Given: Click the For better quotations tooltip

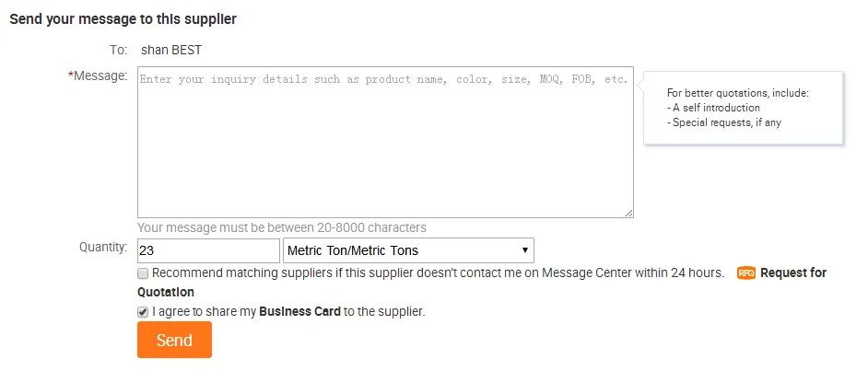Looking at the screenshot, I should (x=743, y=108).
